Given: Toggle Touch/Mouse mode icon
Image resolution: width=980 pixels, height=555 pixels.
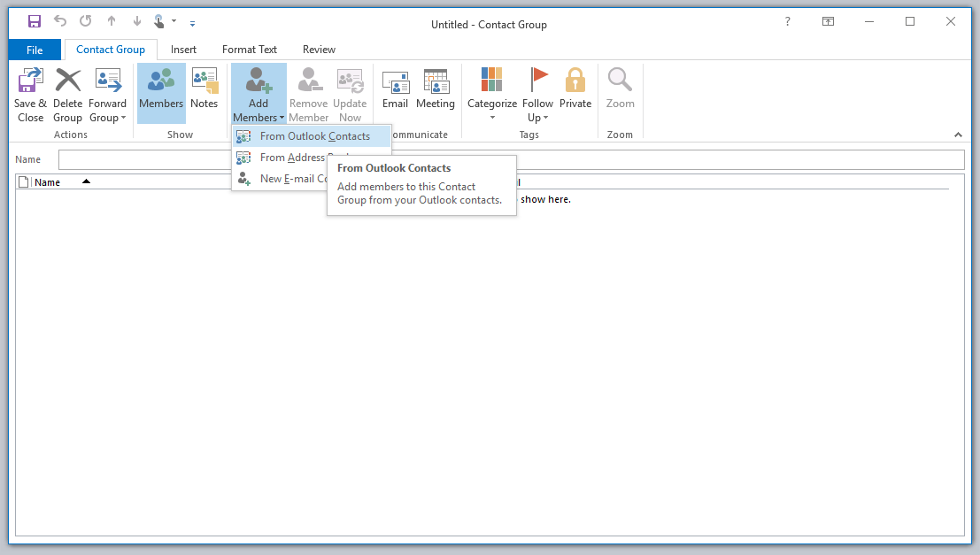Looking at the screenshot, I should point(159,22).
